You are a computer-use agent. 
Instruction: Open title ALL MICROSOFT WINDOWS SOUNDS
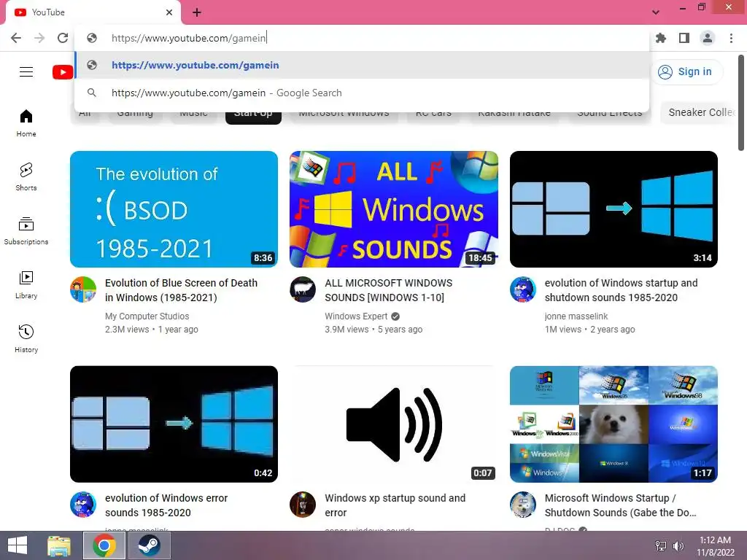click(x=389, y=290)
